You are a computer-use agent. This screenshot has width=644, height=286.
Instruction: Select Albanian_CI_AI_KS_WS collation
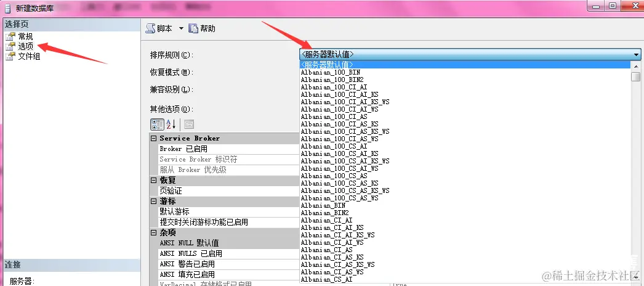click(465, 235)
